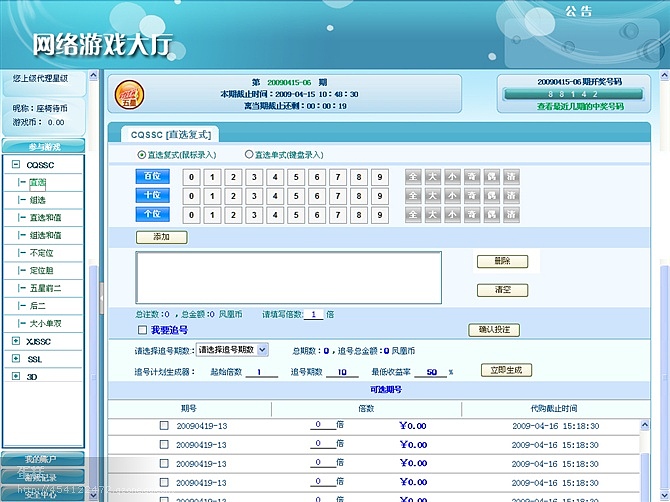This screenshot has height=502, width=670.
Task: Expand the 3D tree node
Action: coord(16,376)
